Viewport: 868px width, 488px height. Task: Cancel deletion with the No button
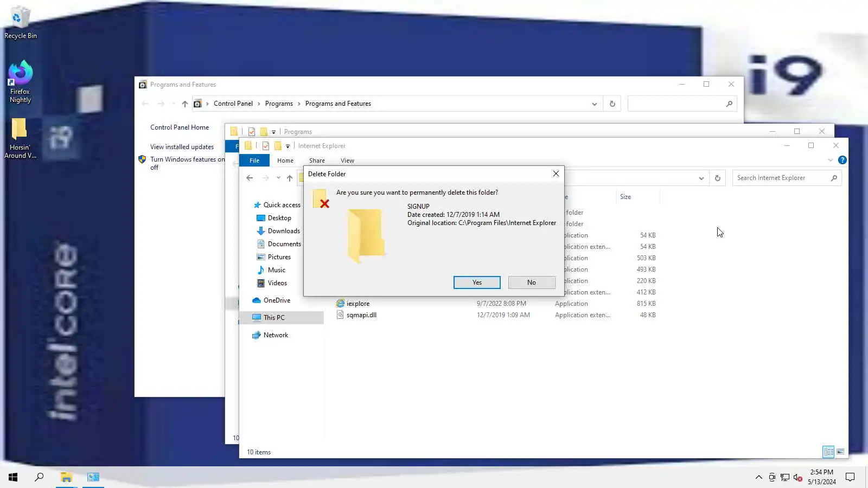click(532, 282)
